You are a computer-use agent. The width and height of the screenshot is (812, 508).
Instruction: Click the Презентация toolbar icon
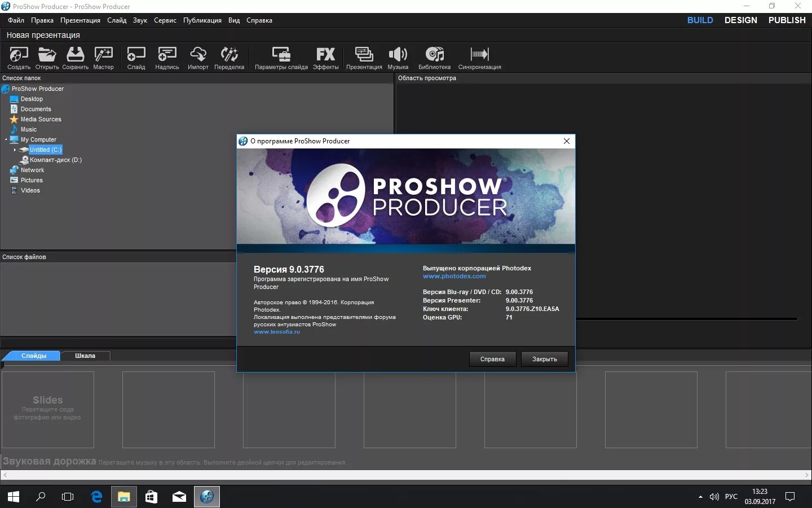point(364,58)
